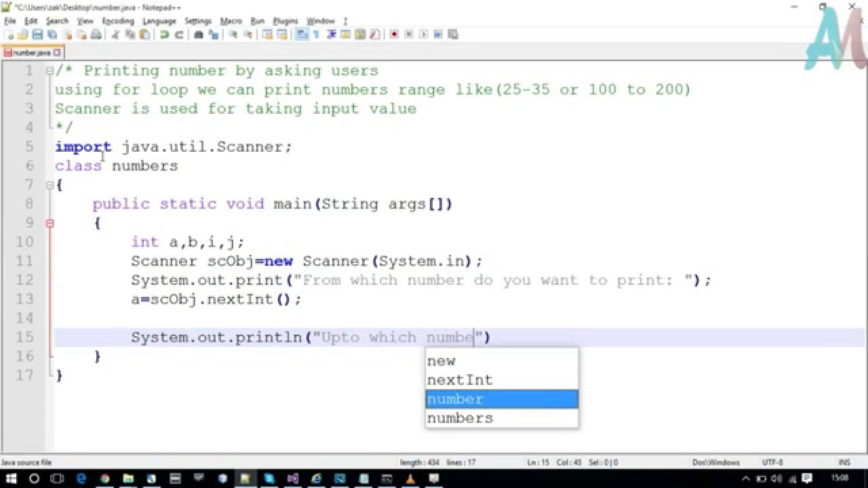Click the Zoom Out toolbar icon
The height and width of the screenshot is (488, 868).
tap(248, 34)
